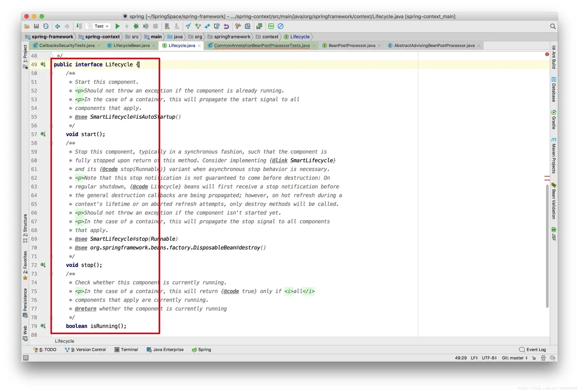Click the Compare with branch icon
The width and height of the screenshot is (579, 392).
[207, 26]
